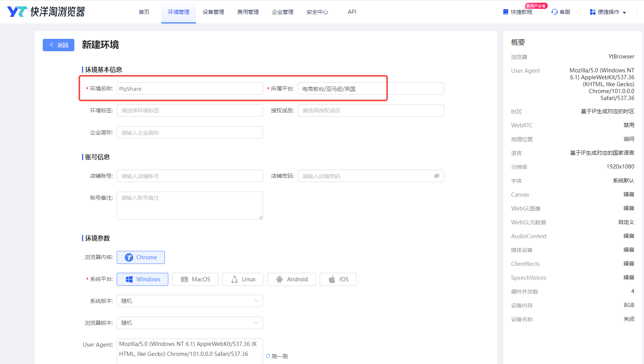The image size is (644, 364).
Task: Open the 安全中心 tab
Action: pyautogui.click(x=317, y=12)
